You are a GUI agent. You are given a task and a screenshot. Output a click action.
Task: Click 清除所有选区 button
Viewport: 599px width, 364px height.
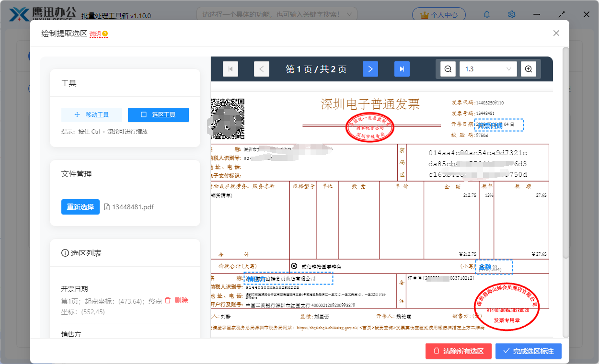(459, 351)
